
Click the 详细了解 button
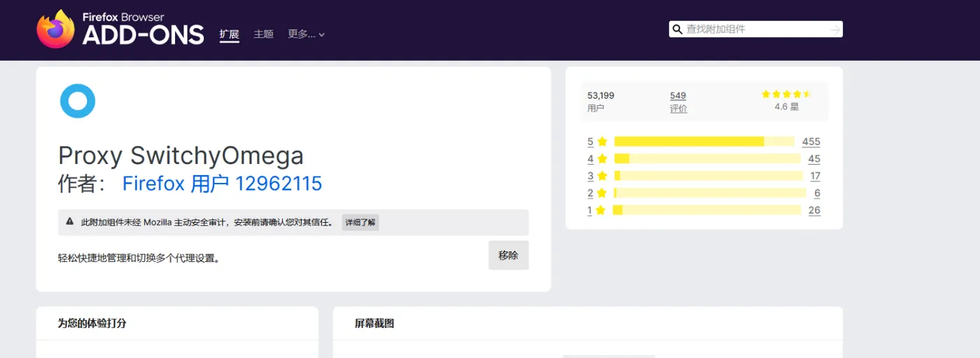click(x=360, y=222)
